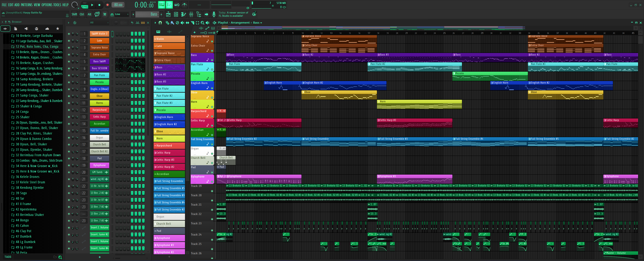Select the Draw pencil tool in playlist

point(167,23)
